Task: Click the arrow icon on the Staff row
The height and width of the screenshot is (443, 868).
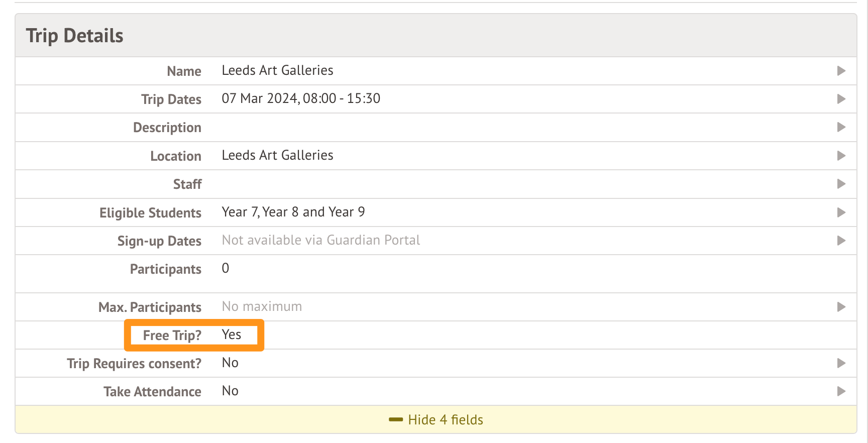Action: click(x=841, y=184)
